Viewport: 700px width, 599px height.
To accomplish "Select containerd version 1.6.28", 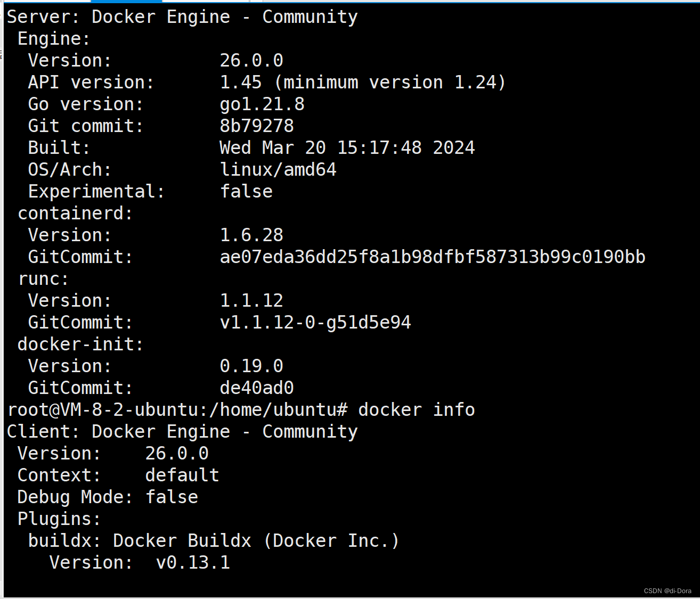I will [x=251, y=235].
